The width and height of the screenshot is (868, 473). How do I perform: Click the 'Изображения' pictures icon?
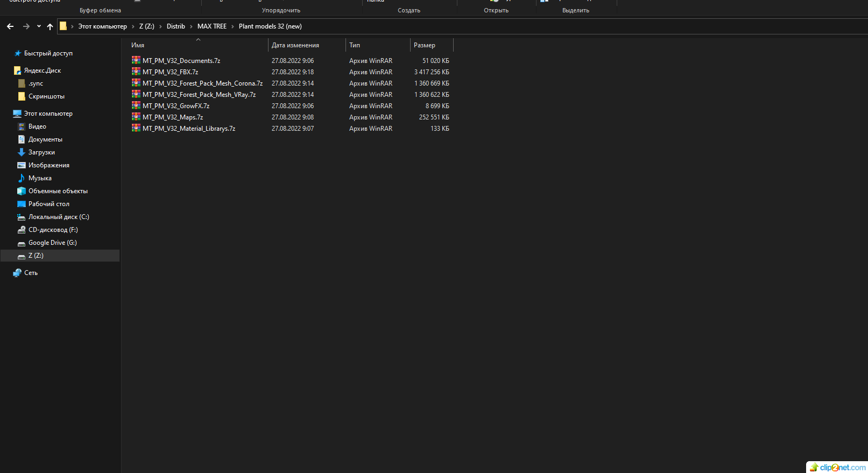22,165
